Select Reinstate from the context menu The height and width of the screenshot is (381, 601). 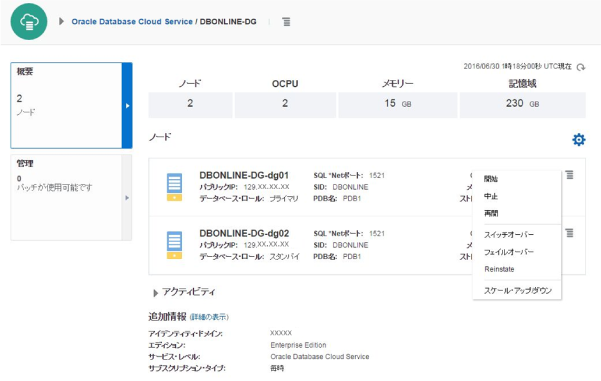click(x=499, y=269)
